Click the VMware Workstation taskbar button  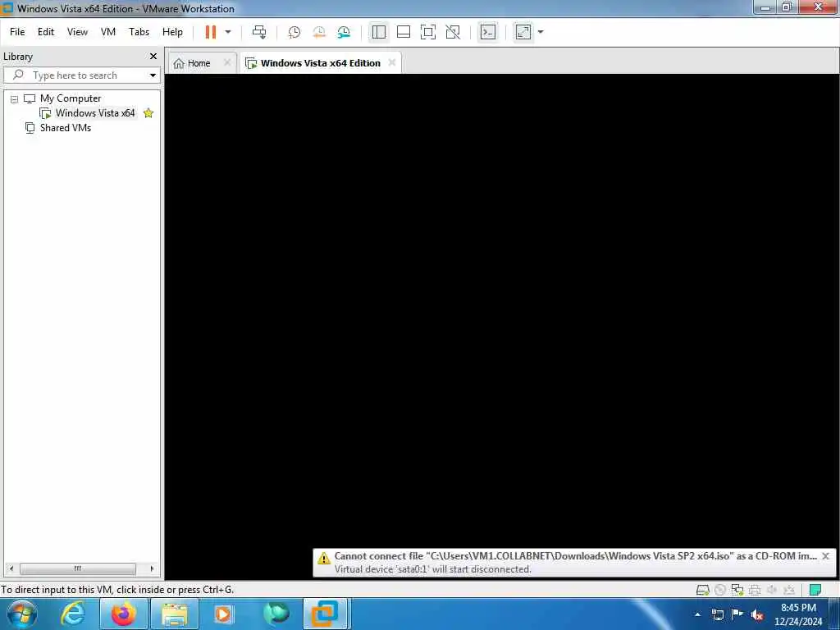[326, 614]
